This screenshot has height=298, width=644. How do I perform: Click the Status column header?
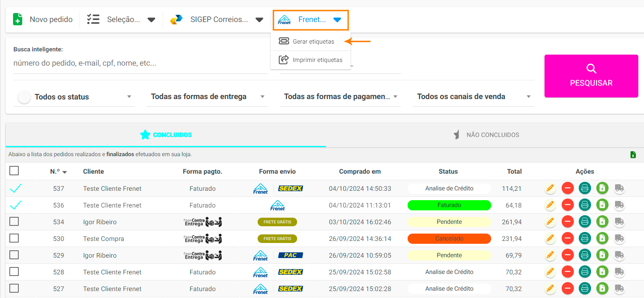click(448, 172)
